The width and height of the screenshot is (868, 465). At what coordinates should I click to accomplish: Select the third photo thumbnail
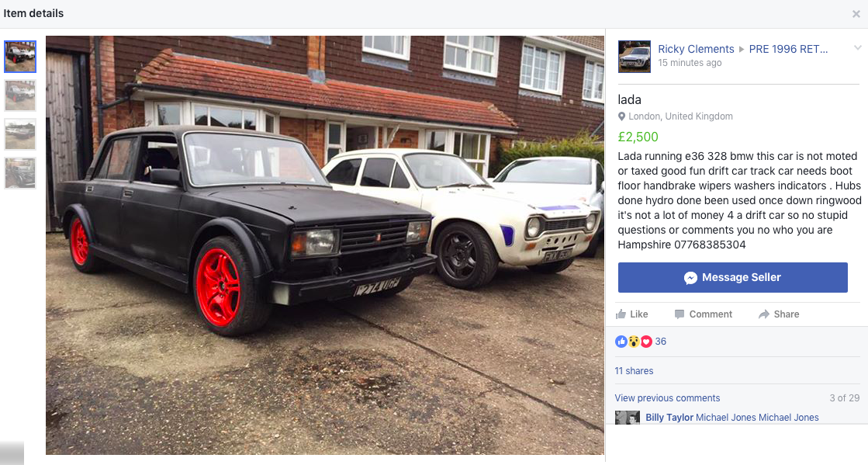pos(20,134)
